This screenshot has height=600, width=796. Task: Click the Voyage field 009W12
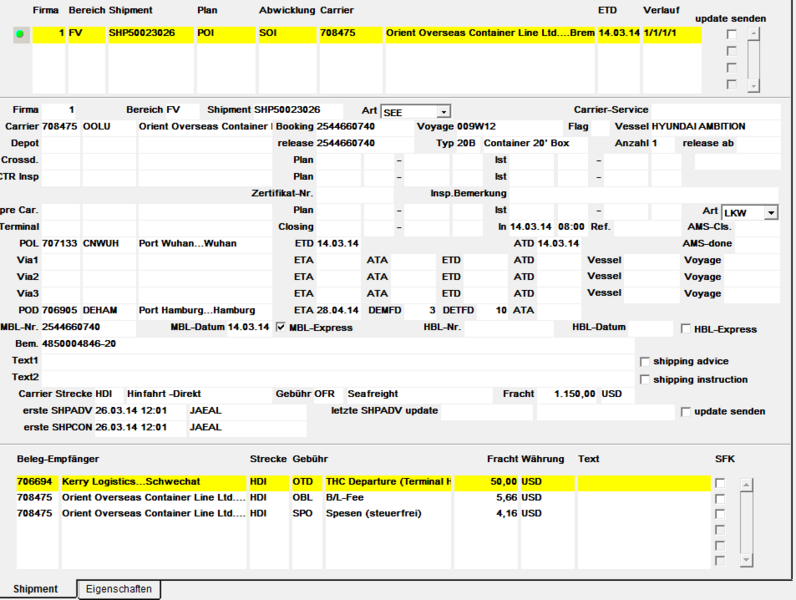point(509,126)
